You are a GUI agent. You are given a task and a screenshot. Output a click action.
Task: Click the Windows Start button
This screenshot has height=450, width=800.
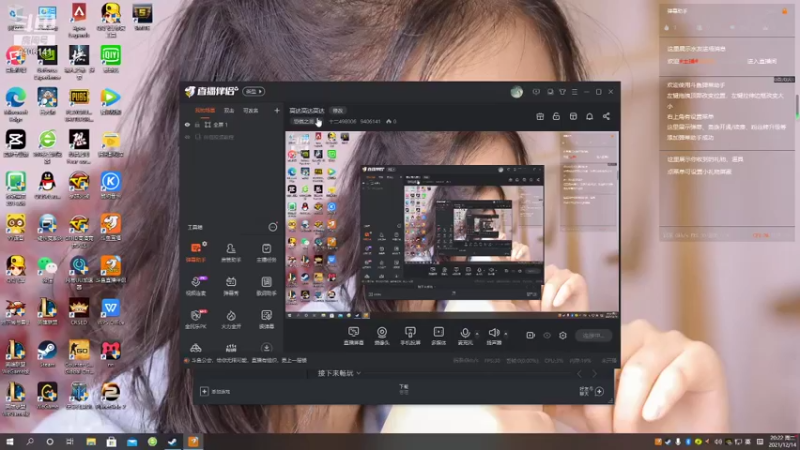[9, 441]
